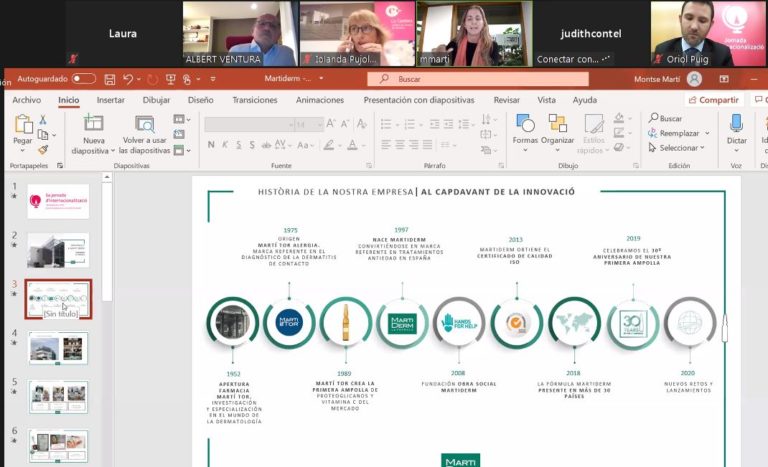
Task: Increase font size with large A icon
Action: [x=331, y=123]
